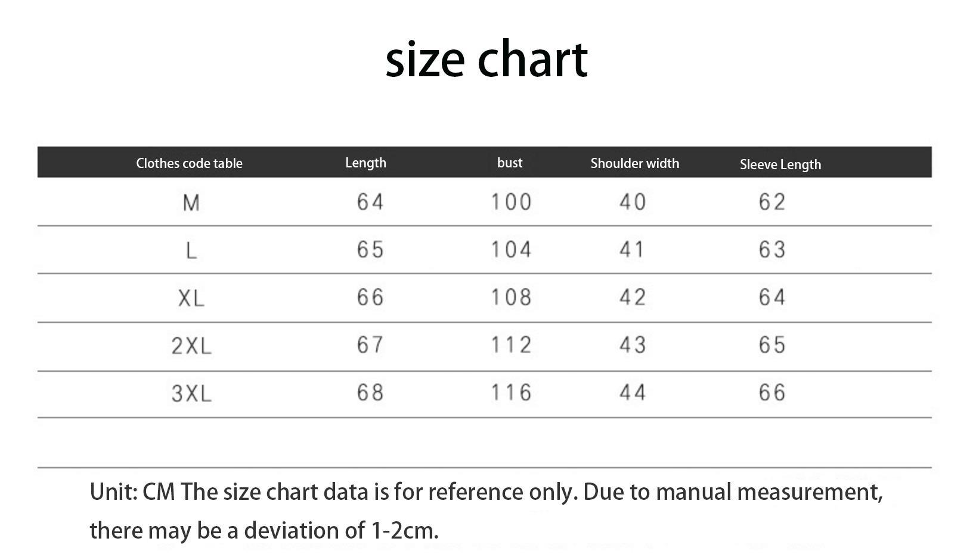Viewport: 973px width, 560px height.
Task: Select the bust value 104
Action: click(511, 250)
